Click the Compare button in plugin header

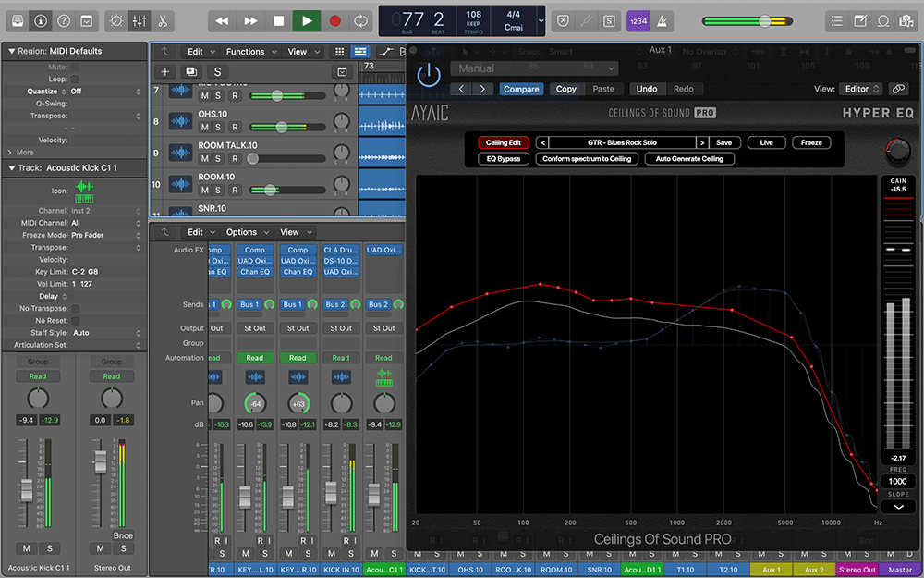(521, 89)
